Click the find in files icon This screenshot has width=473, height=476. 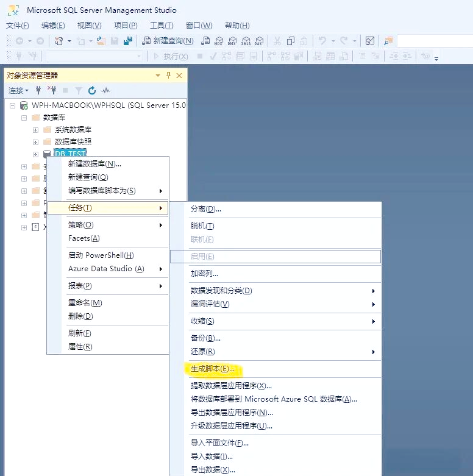388,41
